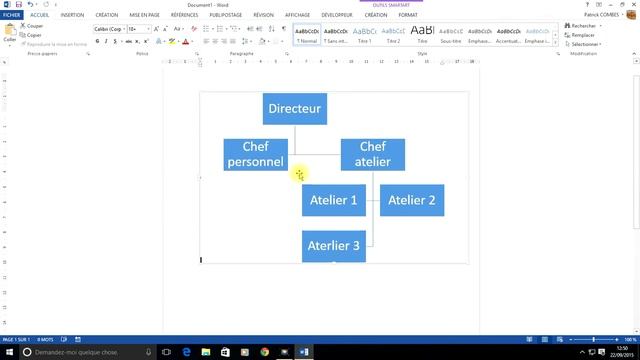Viewport: 640px width, 360px height.
Task: Collapse the ribbon arrow
Action: click(x=634, y=53)
